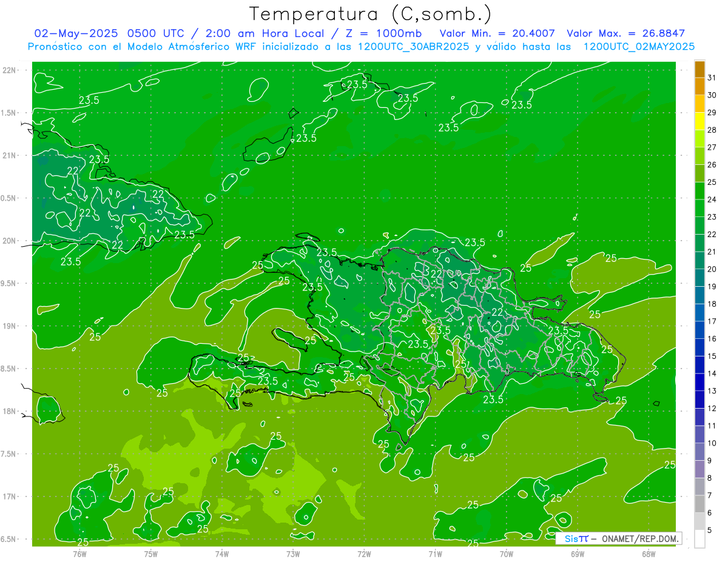Click the 21N latitude axis label
Image resolution: width=728 pixels, height=562 pixels.
pos(10,156)
